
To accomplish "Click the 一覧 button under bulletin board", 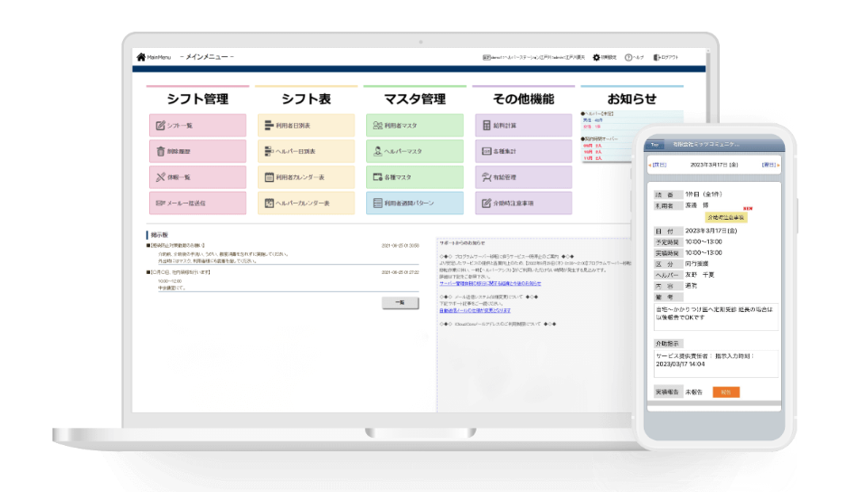I will (x=400, y=303).
